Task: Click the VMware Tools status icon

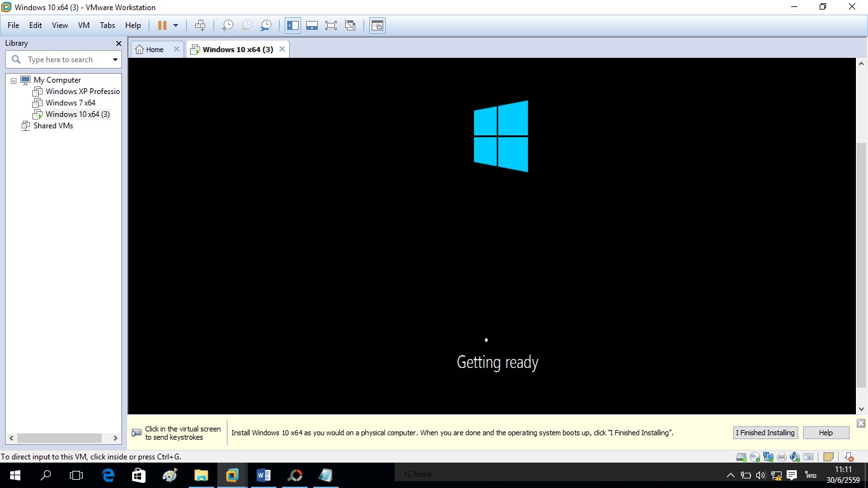Action: 848,457
